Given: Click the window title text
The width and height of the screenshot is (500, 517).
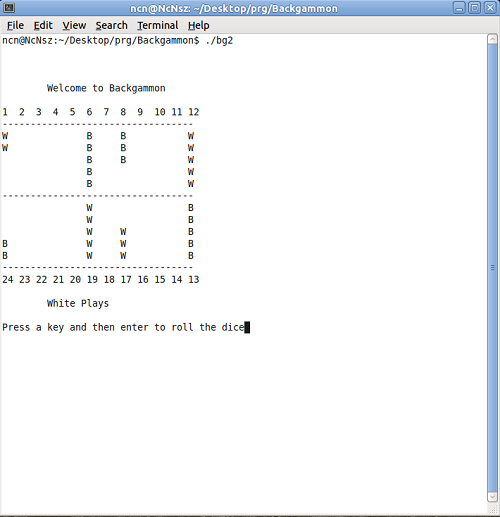Looking at the screenshot, I should click(x=234, y=8).
